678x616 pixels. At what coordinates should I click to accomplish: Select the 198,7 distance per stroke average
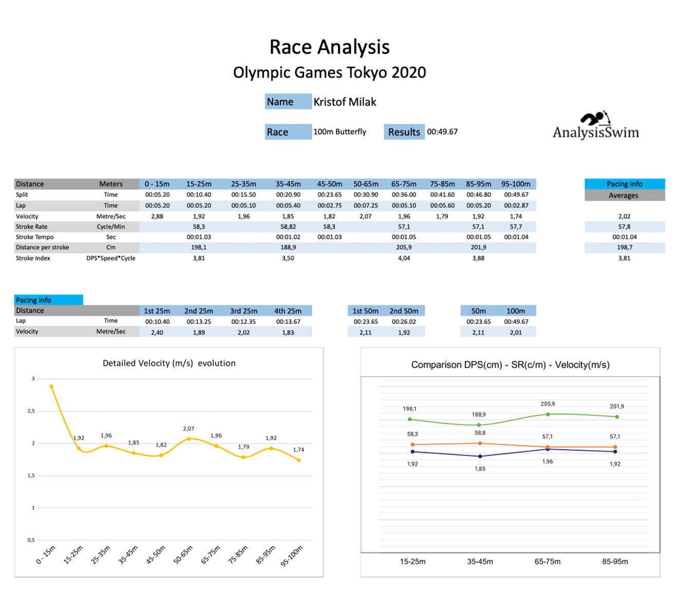coord(624,247)
